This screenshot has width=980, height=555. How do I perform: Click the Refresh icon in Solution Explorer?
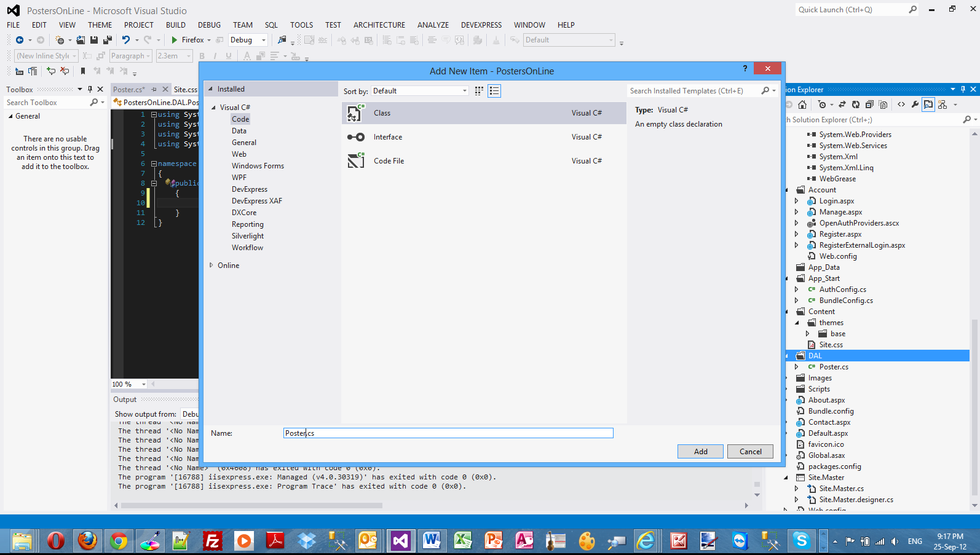pos(855,104)
